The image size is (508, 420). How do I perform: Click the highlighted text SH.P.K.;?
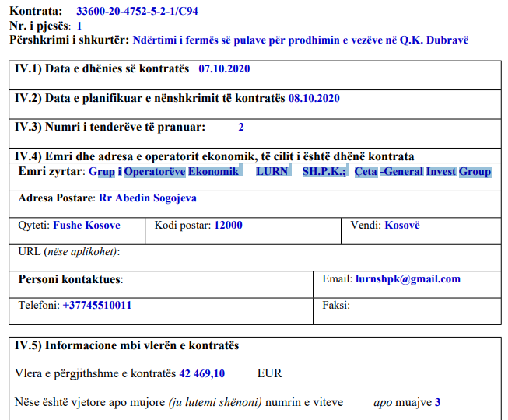324,171
